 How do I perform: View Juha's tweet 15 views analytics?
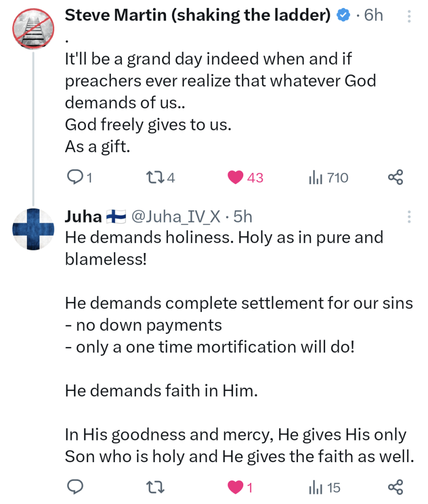[x=315, y=487]
